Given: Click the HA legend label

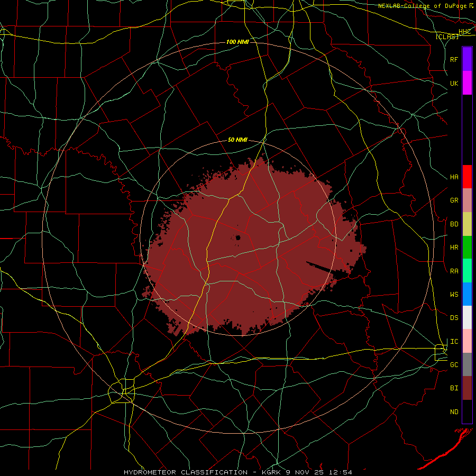Looking at the screenshot, I should pyautogui.click(x=454, y=177).
